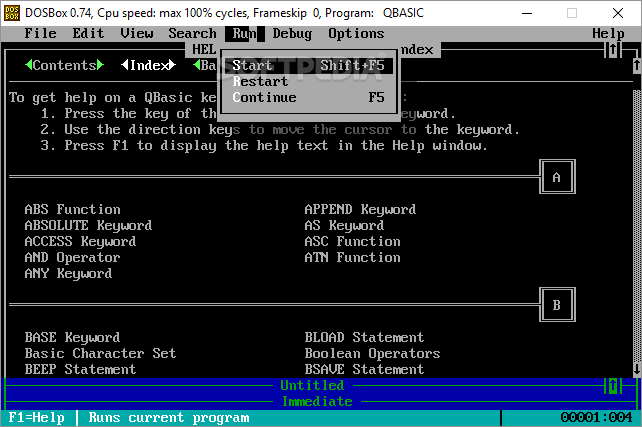Click the Untitled editor window title
This screenshot has height=427, width=642.
tap(312, 386)
